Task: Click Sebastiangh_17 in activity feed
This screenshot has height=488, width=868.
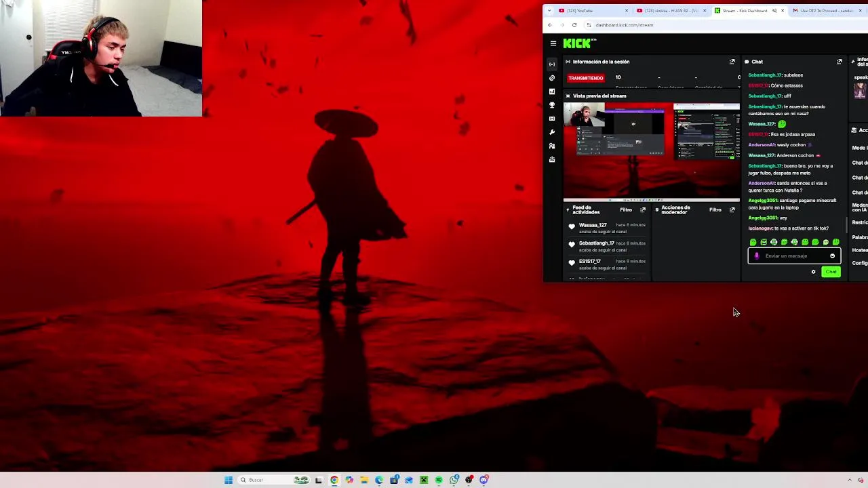Action: click(x=597, y=243)
